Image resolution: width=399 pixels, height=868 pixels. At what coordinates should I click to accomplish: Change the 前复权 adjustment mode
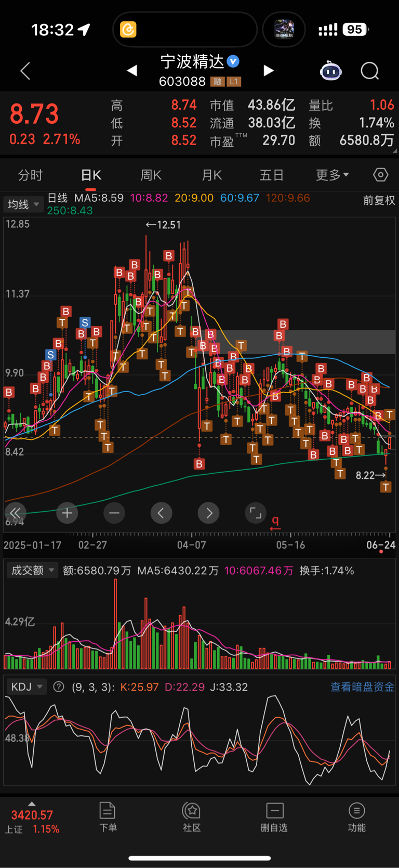pos(379,200)
